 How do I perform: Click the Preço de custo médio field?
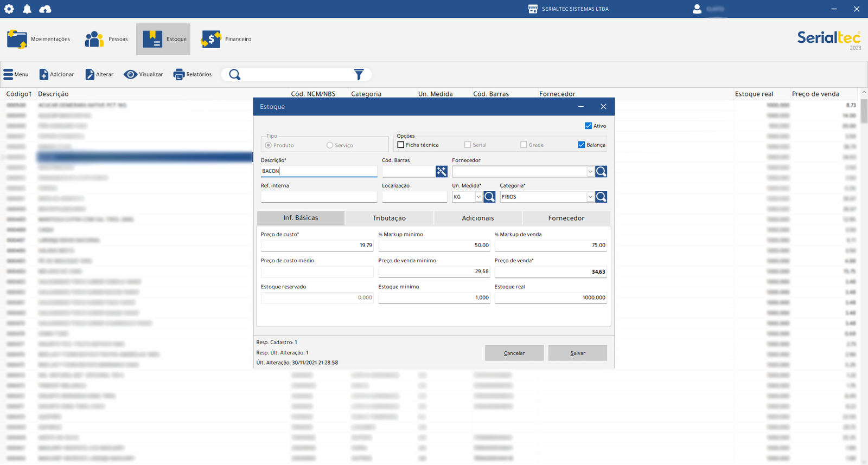coord(317,272)
